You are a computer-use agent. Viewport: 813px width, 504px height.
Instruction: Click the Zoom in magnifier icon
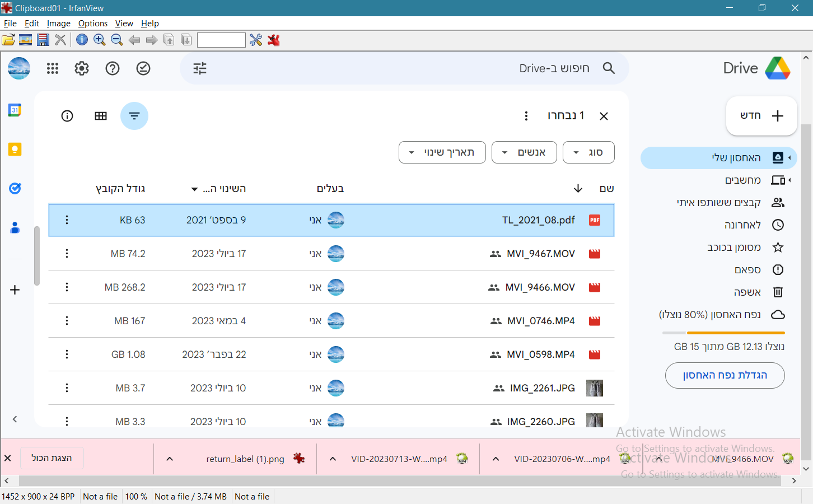click(99, 40)
